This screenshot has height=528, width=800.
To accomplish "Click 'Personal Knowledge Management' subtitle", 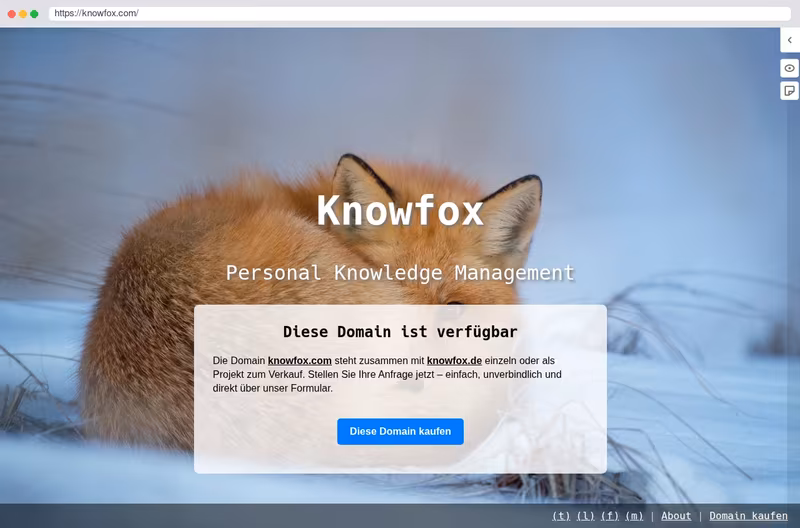I will point(400,272).
